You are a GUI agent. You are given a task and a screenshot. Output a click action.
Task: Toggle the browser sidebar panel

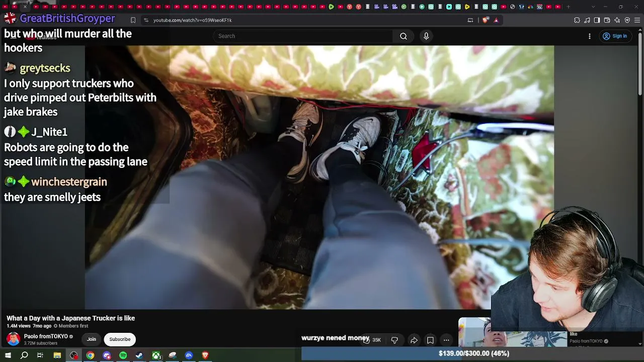597,20
